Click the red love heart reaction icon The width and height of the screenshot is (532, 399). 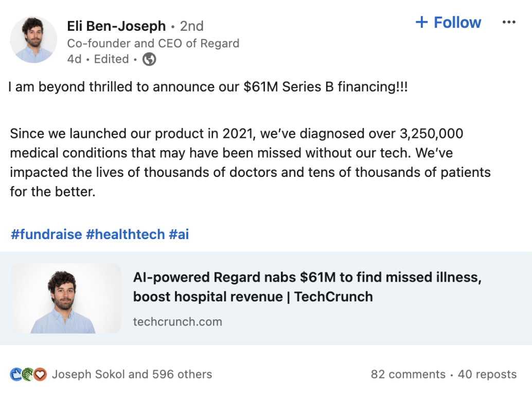coord(40,374)
